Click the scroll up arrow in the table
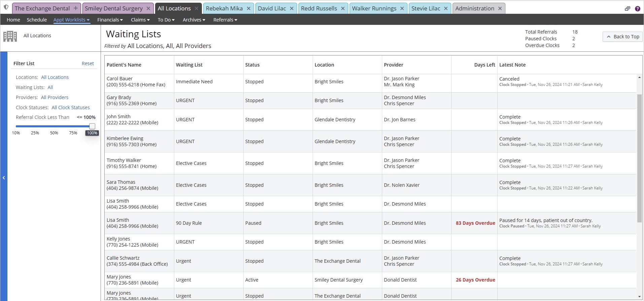The width and height of the screenshot is (644, 301). tap(639, 78)
